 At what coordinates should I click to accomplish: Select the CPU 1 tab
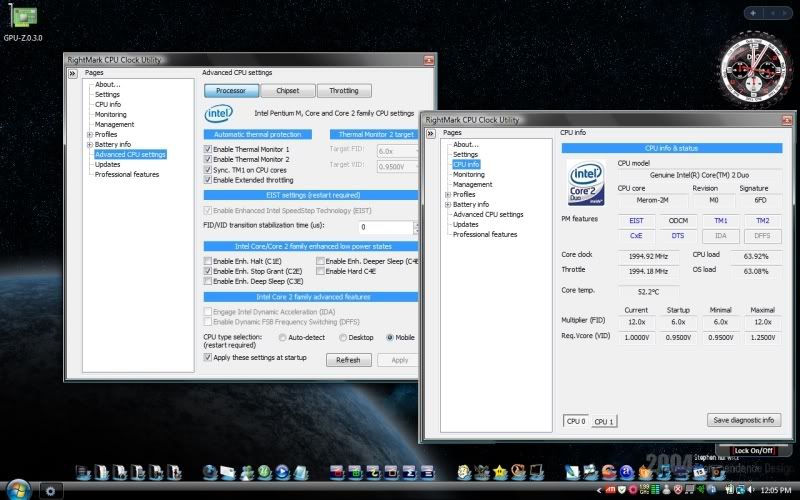point(604,421)
